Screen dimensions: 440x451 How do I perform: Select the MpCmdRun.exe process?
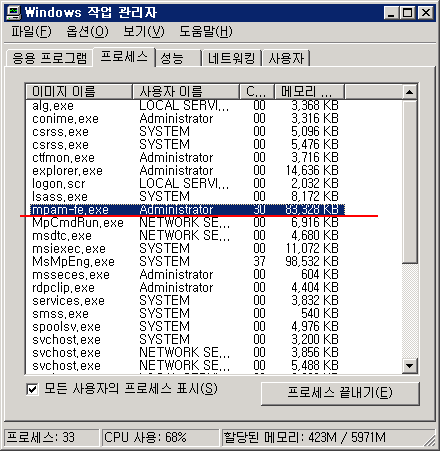(x=185, y=223)
